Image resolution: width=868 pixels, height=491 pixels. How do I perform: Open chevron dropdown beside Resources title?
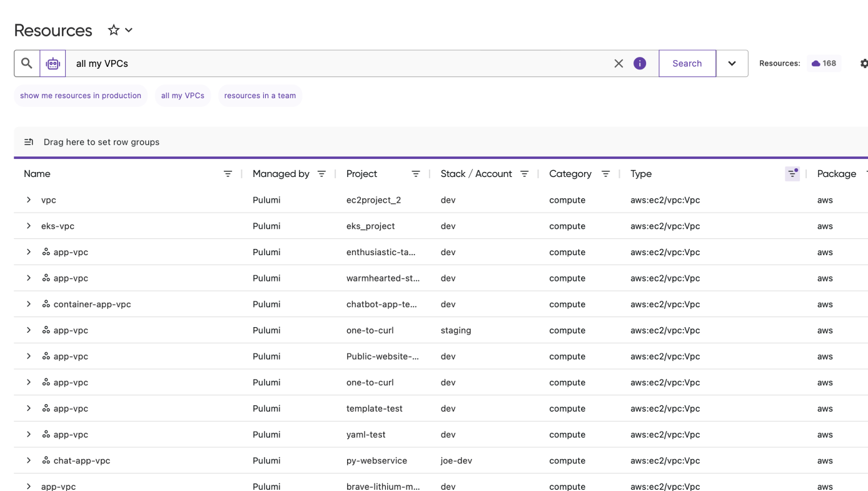pyautogui.click(x=129, y=30)
